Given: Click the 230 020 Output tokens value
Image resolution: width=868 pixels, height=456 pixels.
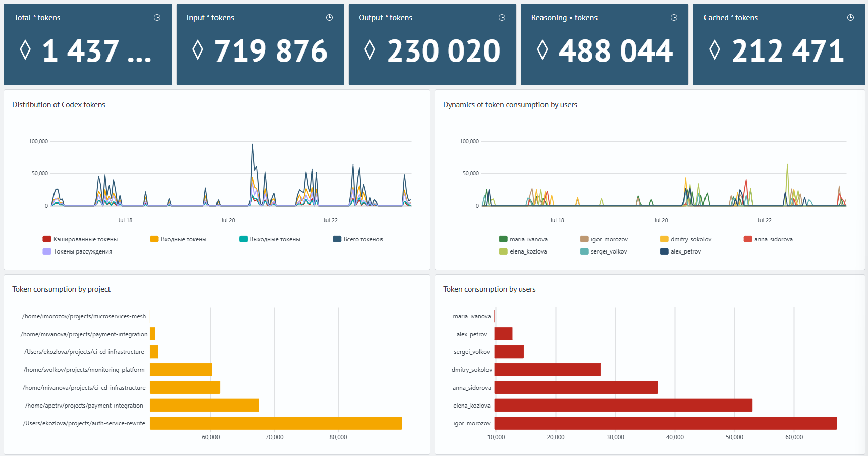Looking at the screenshot, I should coord(444,50).
